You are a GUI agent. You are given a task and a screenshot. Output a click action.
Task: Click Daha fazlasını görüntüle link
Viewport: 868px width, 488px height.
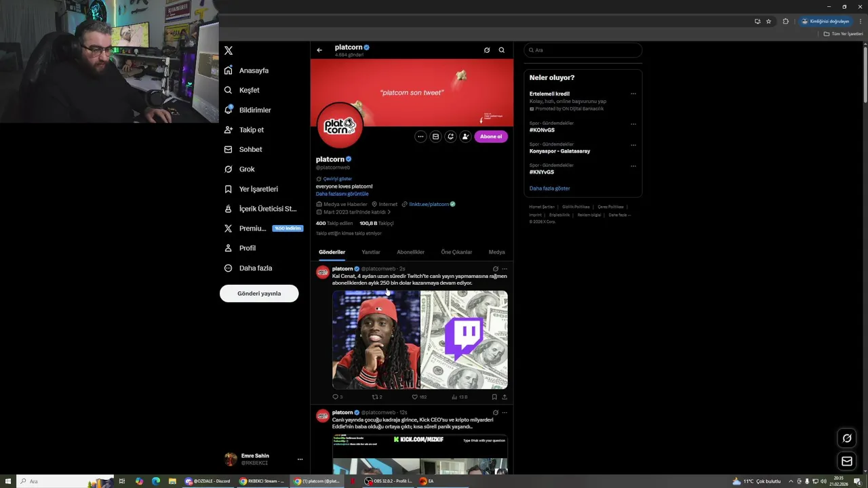pyautogui.click(x=342, y=194)
